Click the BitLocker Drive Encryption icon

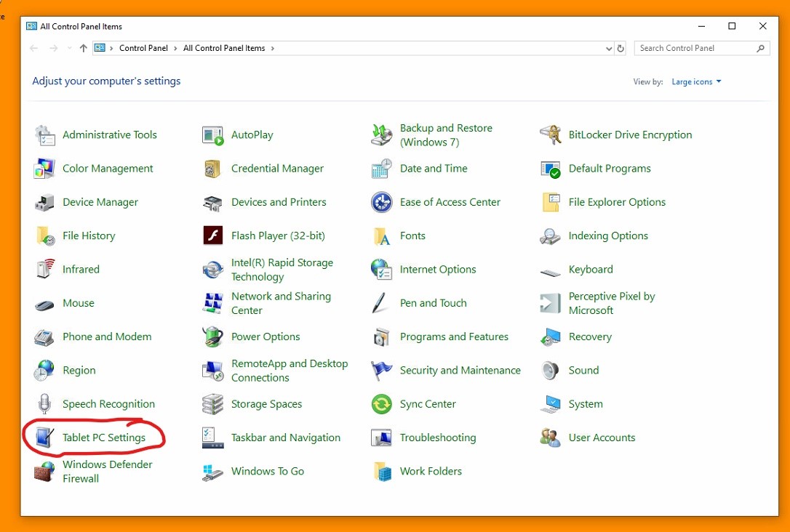550,134
